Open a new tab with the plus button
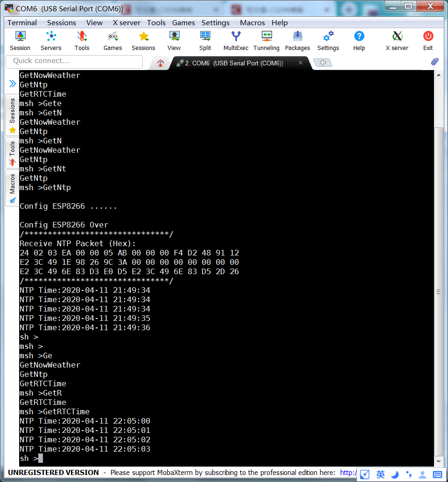The image size is (448, 482). coord(322,62)
